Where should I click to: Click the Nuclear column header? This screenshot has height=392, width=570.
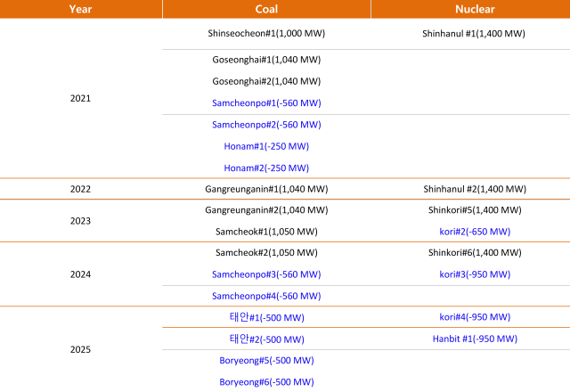[475, 9]
